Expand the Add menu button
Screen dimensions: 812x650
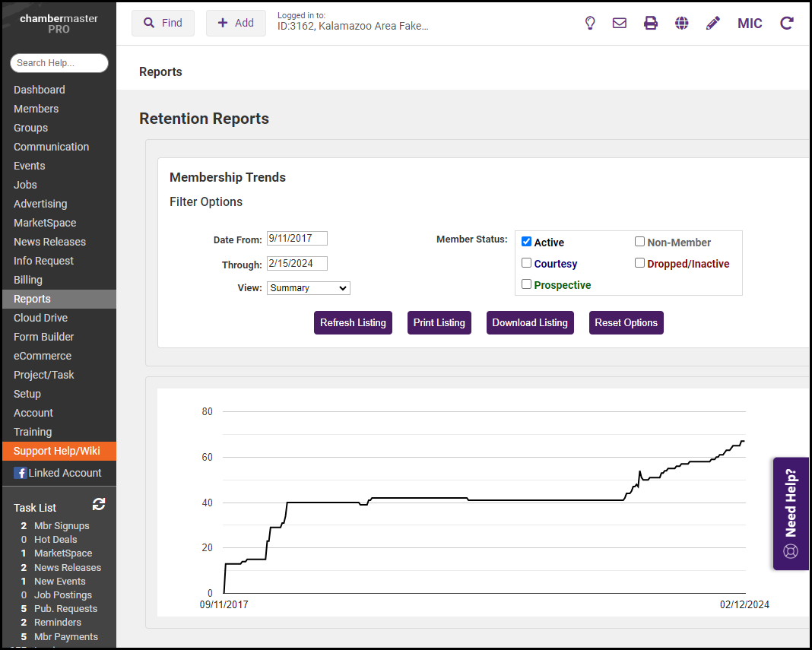pos(236,23)
